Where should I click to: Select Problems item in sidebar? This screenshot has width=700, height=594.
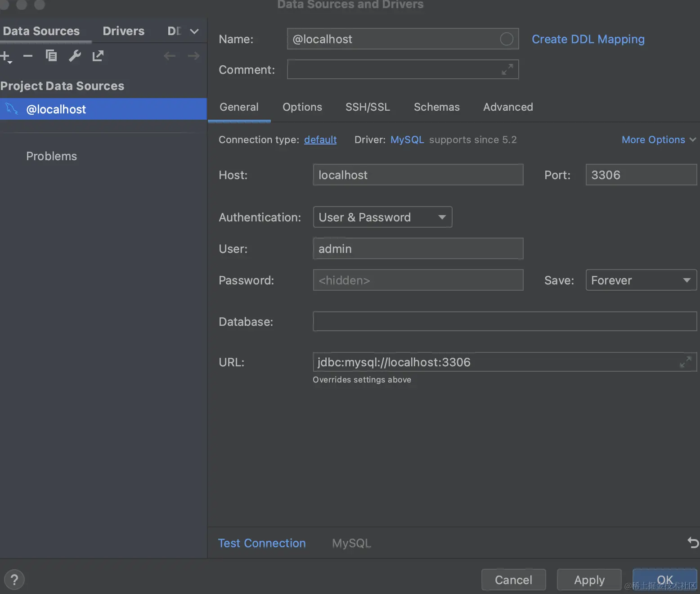click(51, 156)
